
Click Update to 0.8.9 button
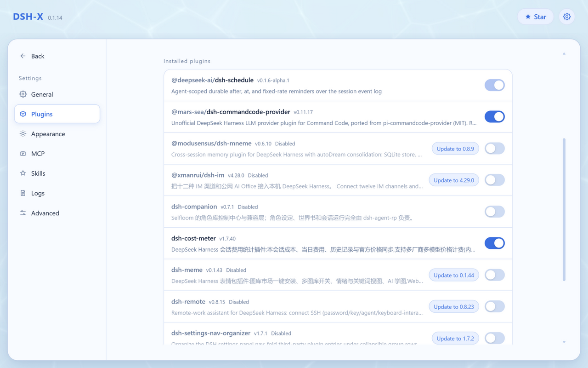455,149
